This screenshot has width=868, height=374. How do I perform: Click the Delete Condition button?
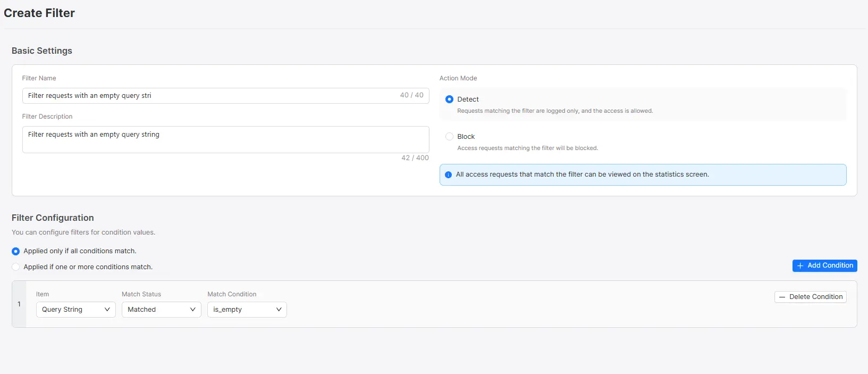click(810, 297)
